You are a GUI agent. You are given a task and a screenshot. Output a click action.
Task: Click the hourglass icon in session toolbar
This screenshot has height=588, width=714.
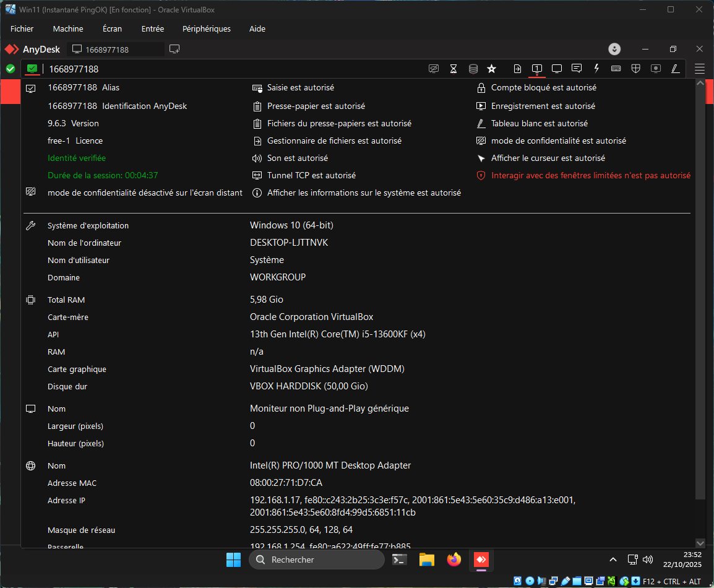pos(454,69)
